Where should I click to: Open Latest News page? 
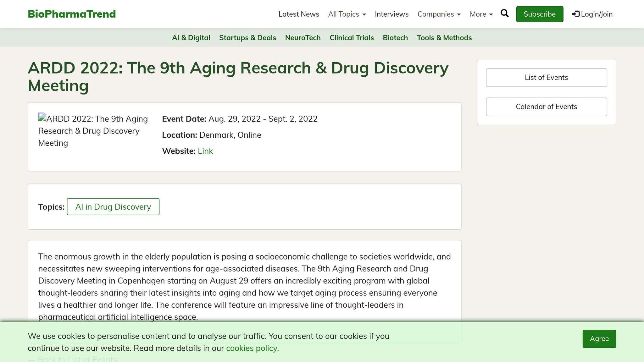pyautogui.click(x=299, y=14)
